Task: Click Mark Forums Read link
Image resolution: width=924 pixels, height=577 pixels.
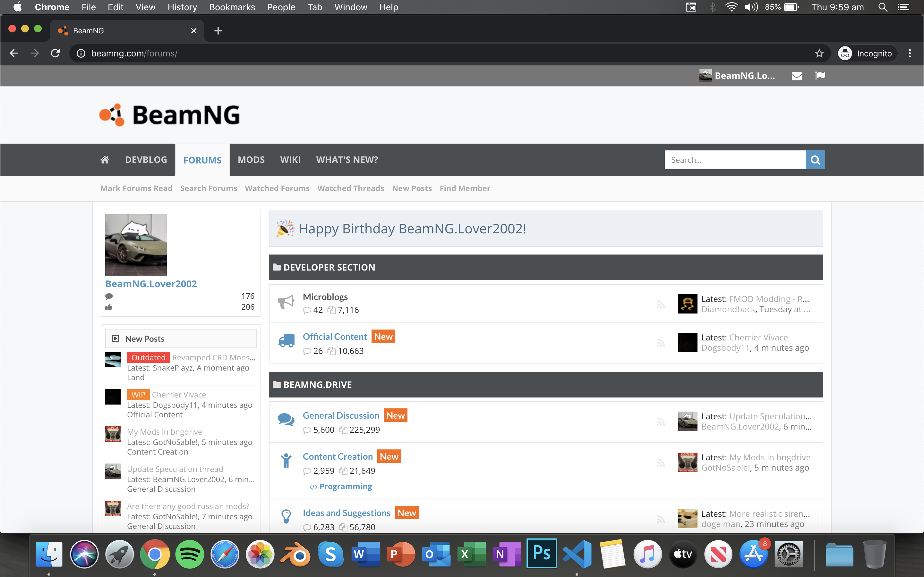Action: pos(136,188)
